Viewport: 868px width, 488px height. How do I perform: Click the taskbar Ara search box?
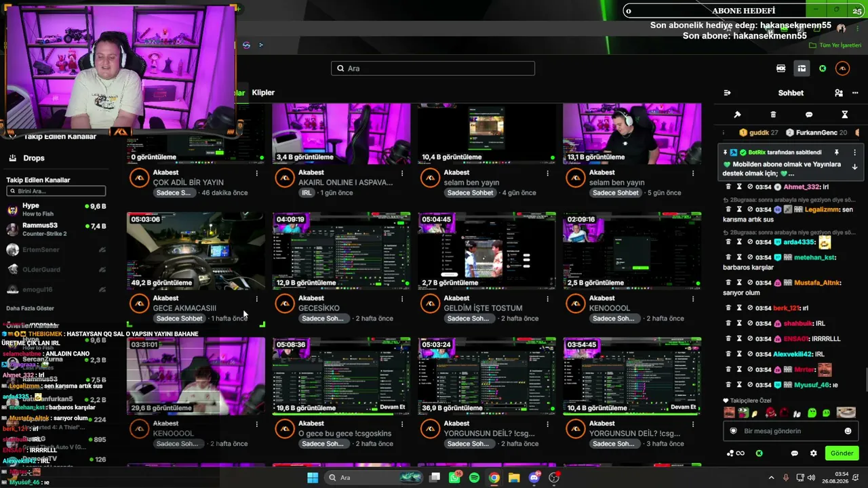(372, 478)
